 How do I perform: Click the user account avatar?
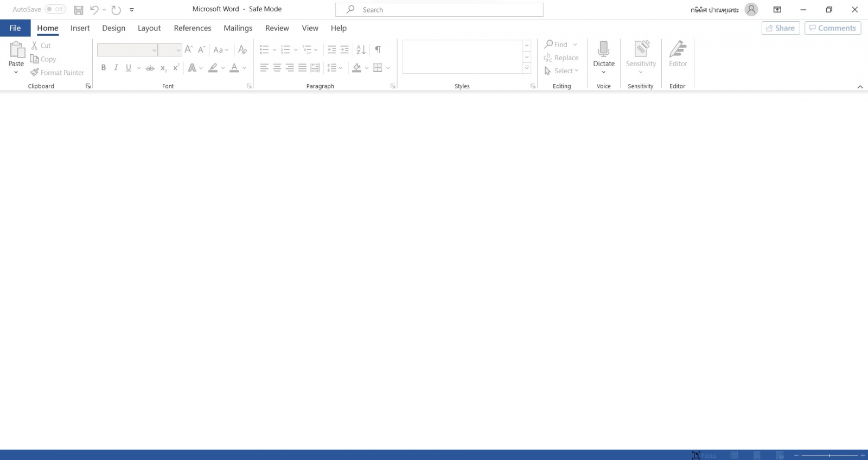pyautogui.click(x=751, y=10)
